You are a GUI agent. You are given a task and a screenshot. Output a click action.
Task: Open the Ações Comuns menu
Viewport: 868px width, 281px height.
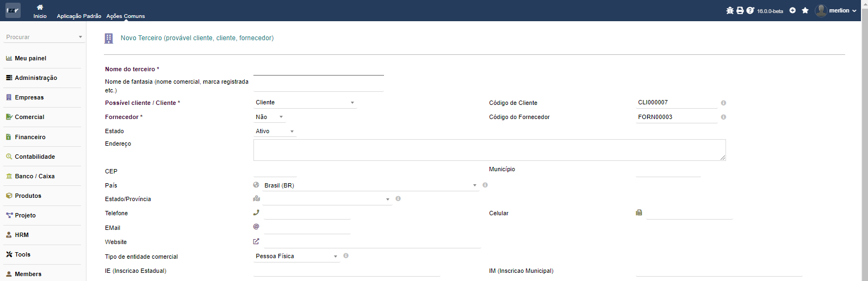pyautogui.click(x=126, y=16)
